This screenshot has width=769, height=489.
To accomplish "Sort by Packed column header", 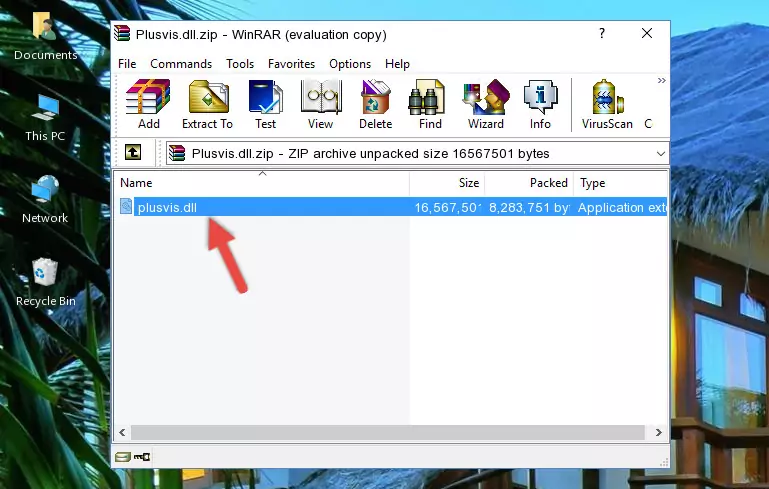I will point(529,183).
